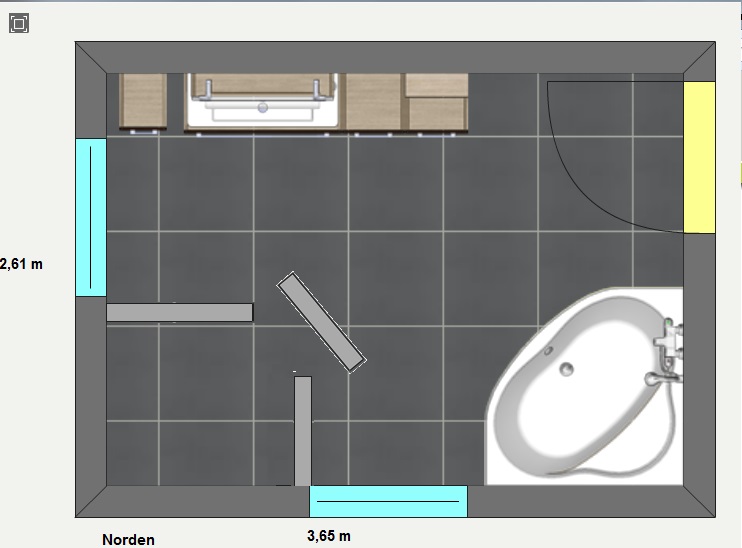Click the bathtub drain

click(566, 369)
